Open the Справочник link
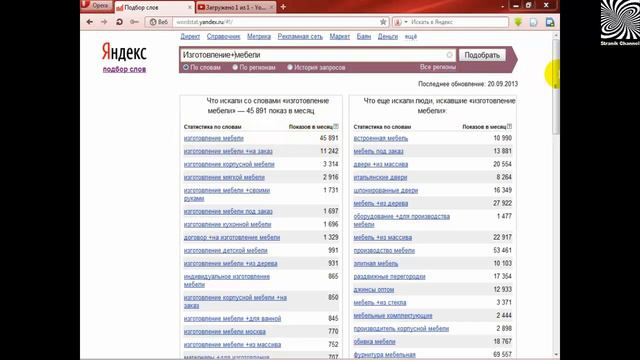 tap(223, 37)
